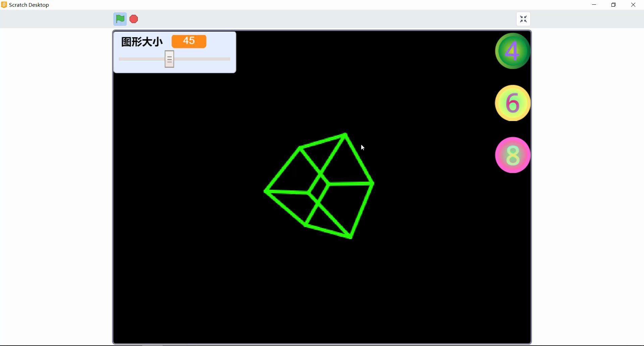644x346 pixels.
Task: Restore down the Scratch Desktop window
Action: point(614,5)
